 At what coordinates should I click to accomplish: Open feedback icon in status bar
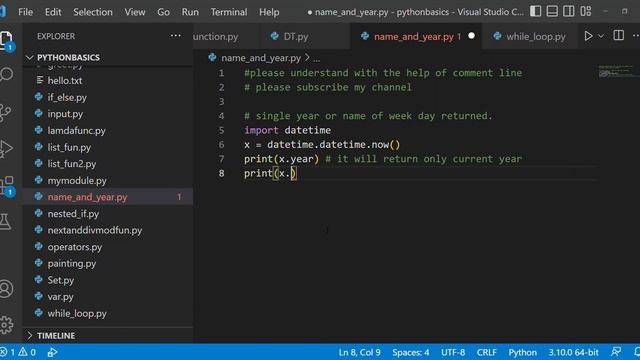point(616,352)
